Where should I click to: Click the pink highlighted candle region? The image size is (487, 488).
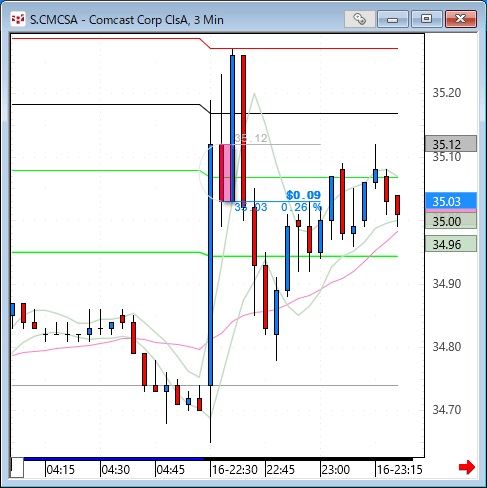[x=227, y=173]
